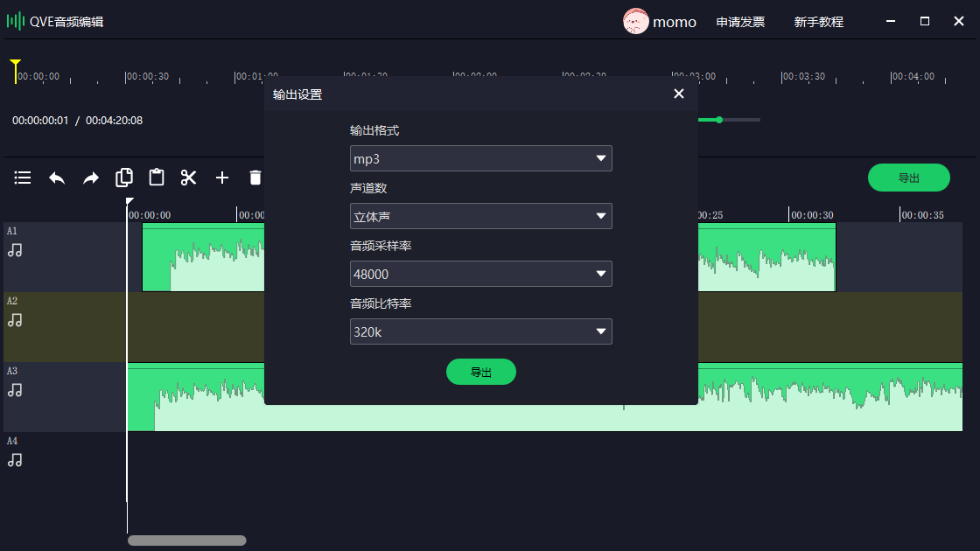Open the 新手教程 tutorial menu
The height and width of the screenshot is (551, 980).
point(818,22)
